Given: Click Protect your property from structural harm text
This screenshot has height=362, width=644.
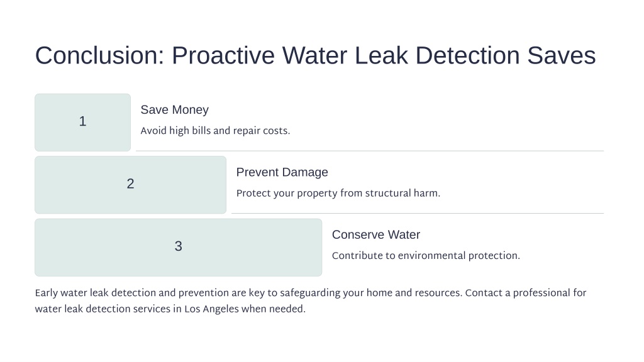Looking at the screenshot, I should pos(338,194).
